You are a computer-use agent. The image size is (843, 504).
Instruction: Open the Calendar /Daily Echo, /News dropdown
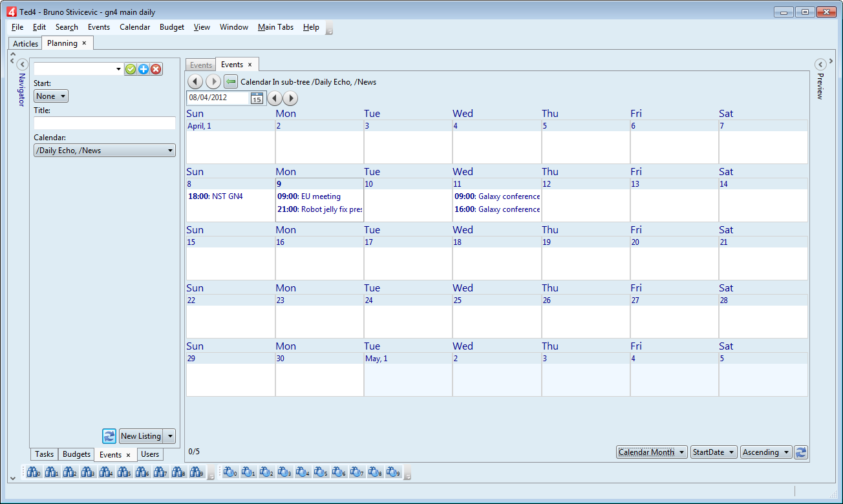point(105,151)
